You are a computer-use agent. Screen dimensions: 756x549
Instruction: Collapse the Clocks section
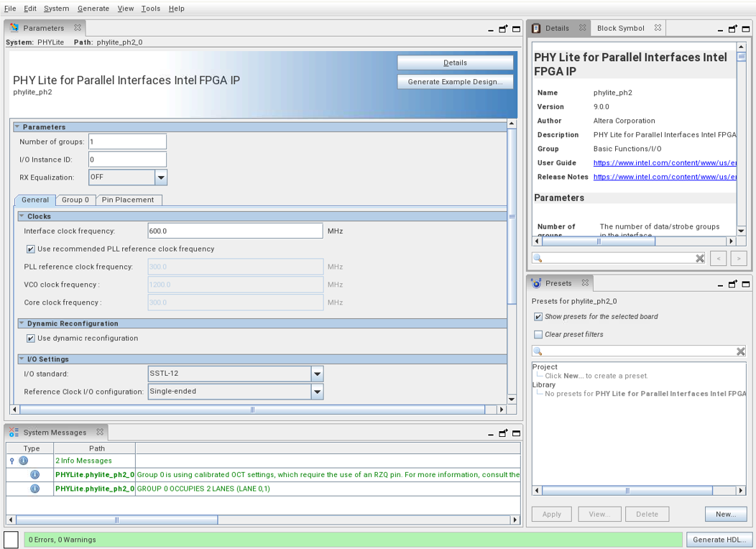[22, 216]
